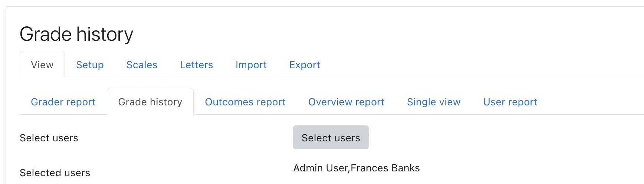Open the Single view report
The image size is (644, 184).
click(434, 102)
